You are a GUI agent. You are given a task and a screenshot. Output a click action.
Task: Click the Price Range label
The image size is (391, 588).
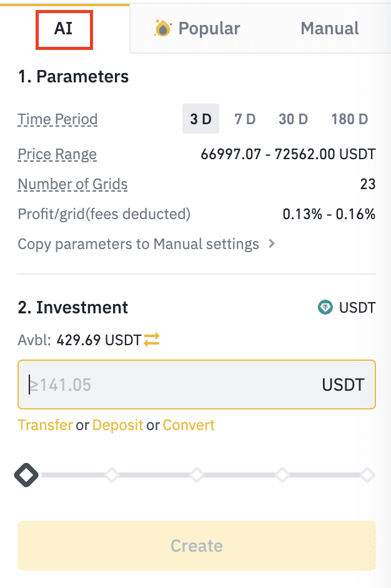[57, 154]
